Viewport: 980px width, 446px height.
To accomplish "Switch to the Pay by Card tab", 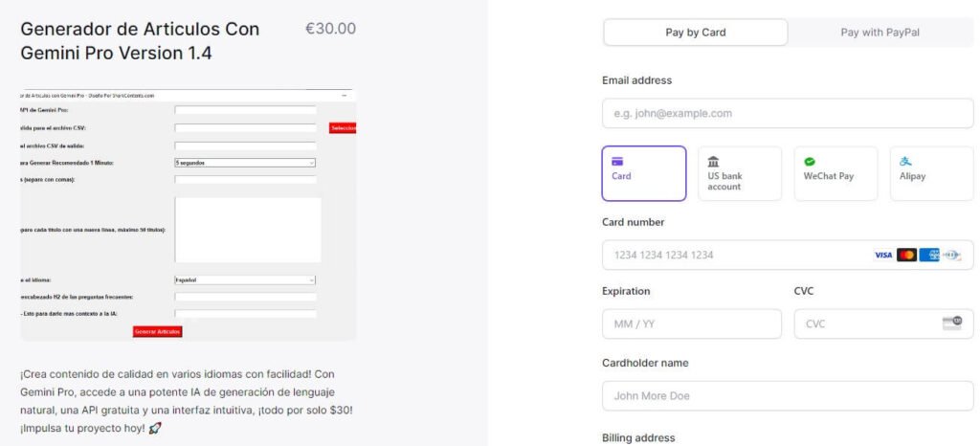I will coord(696,33).
